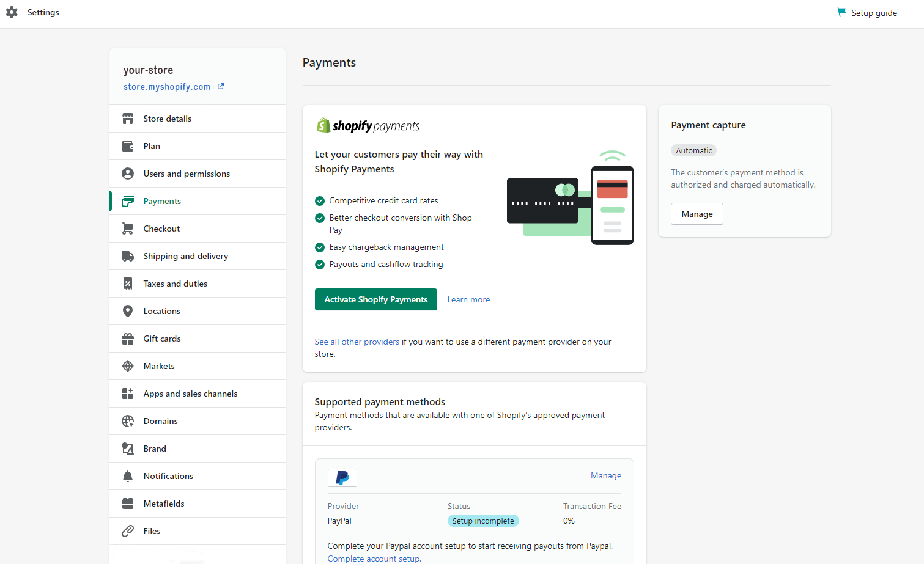Screen dimensions: 924x564
Task: Open Plan settings from the sidebar
Action: tap(152, 145)
